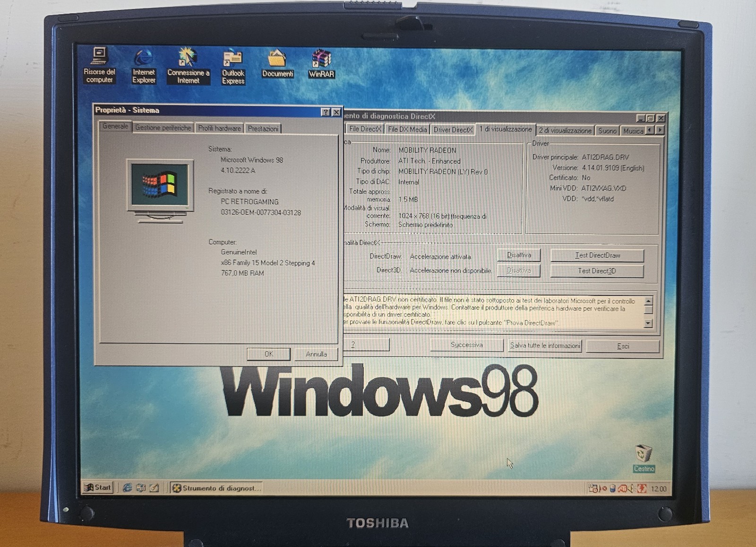Image resolution: width=756 pixels, height=547 pixels.
Task: Close the Proprietà - Sistema dialog
Action: [336, 113]
